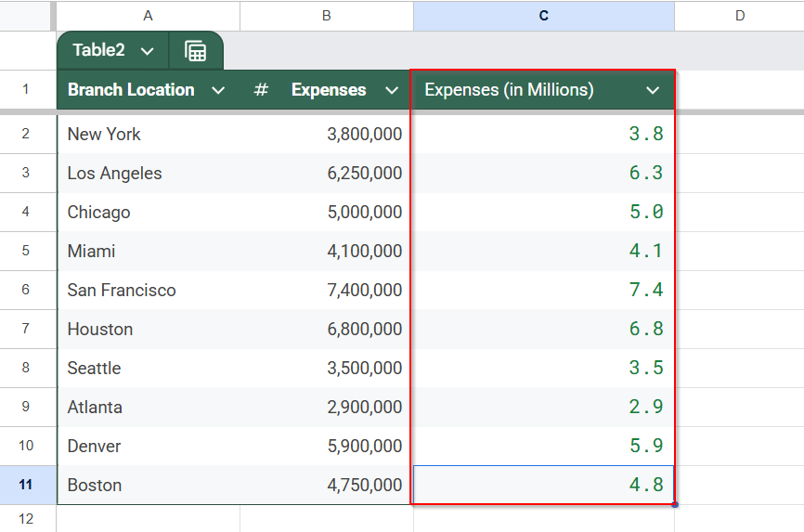The height and width of the screenshot is (532, 804).
Task: Expand the Table2 name dropdown arrow
Action: coord(148,51)
